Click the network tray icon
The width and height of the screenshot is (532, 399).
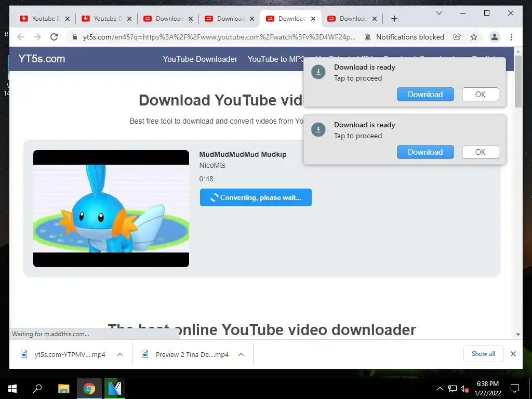[453, 389]
